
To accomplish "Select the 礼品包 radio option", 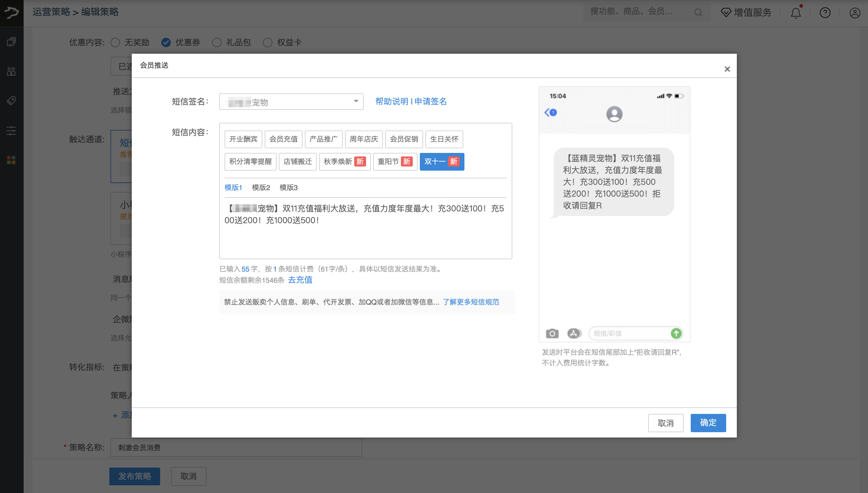I will point(217,42).
